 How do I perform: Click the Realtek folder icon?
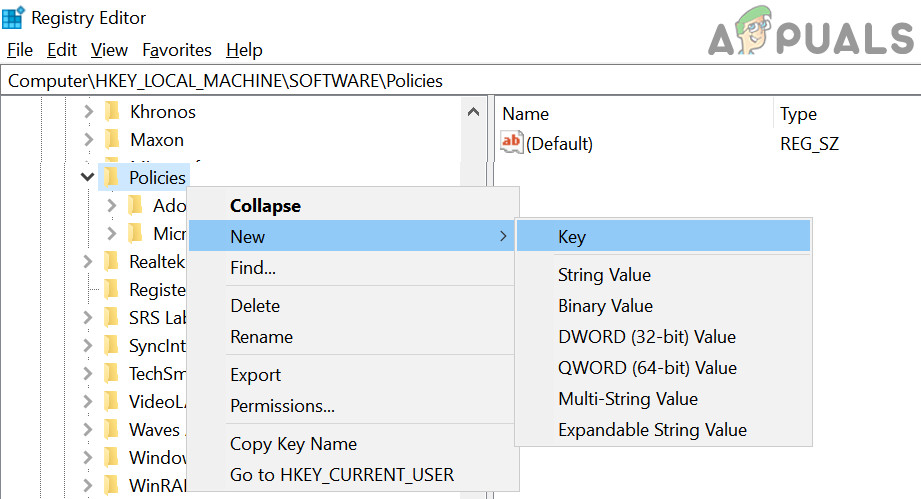[112, 262]
